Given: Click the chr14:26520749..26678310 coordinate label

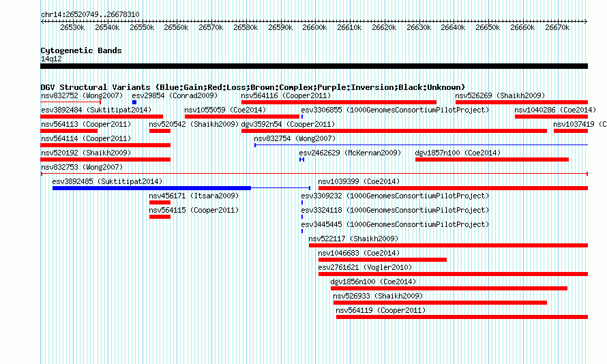Looking at the screenshot, I should pos(90,14).
